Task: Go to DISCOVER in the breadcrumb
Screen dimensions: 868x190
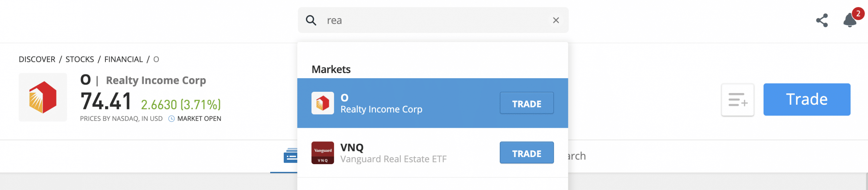Action: pos(37,59)
